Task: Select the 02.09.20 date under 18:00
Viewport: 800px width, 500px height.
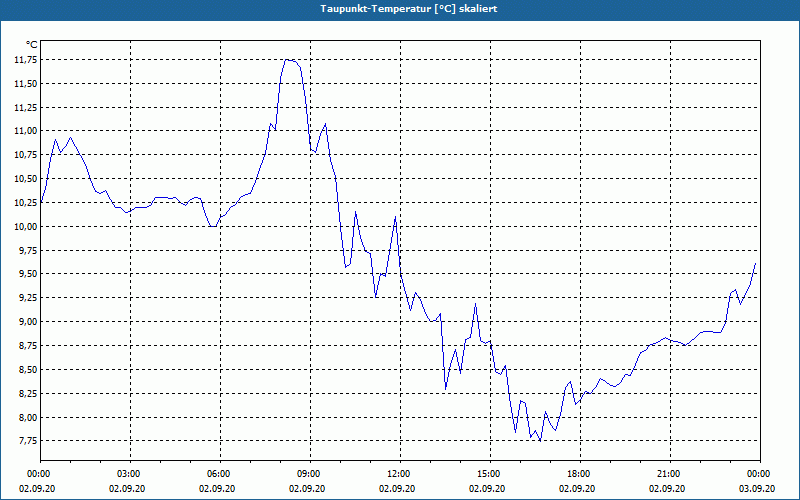Action: click(577, 488)
